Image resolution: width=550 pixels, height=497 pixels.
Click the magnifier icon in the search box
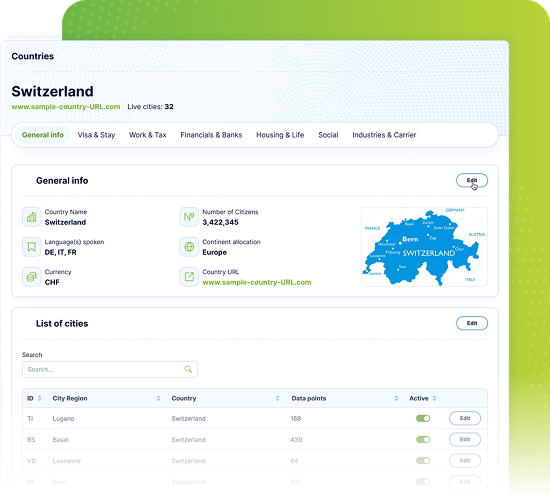pyautogui.click(x=188, y=369)
